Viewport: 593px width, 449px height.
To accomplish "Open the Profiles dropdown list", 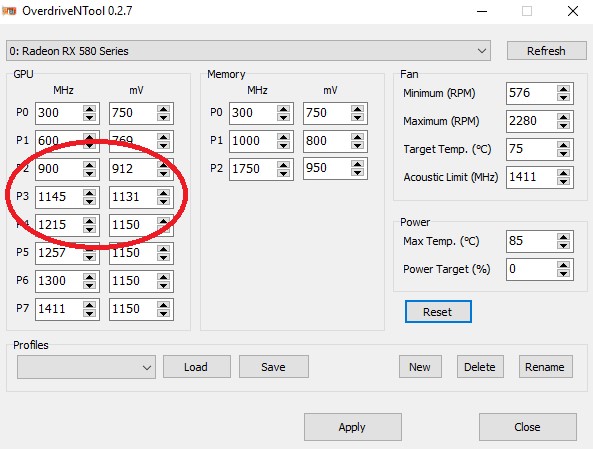I will click(86, 367).
